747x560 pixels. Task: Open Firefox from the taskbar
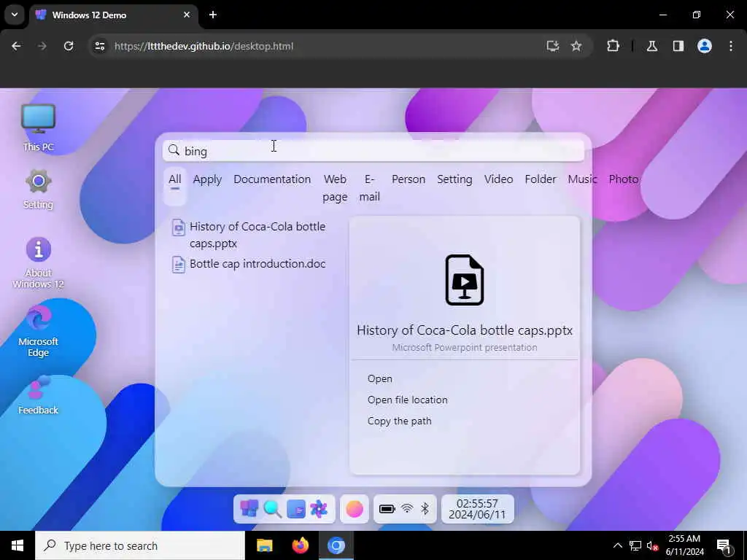[300, 545]
